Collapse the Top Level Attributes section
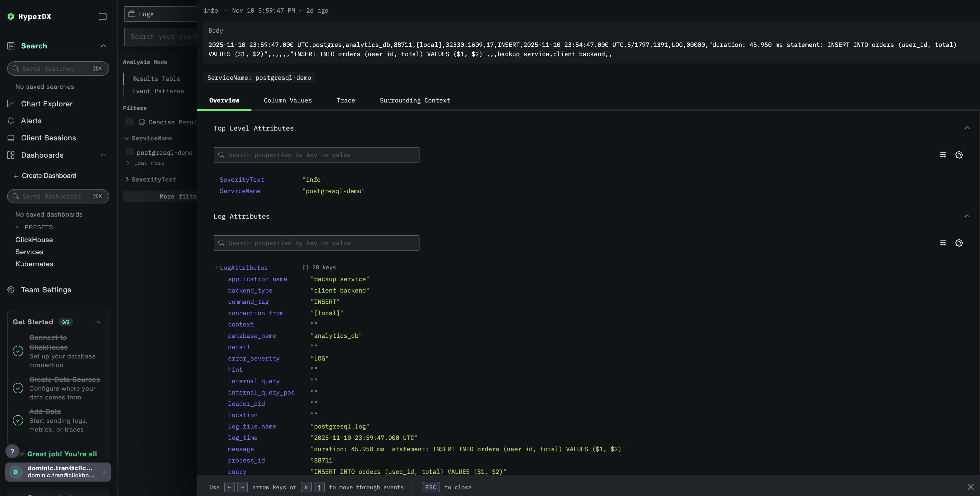Viewport: 980px width, 496px height. tap(967, 128)
